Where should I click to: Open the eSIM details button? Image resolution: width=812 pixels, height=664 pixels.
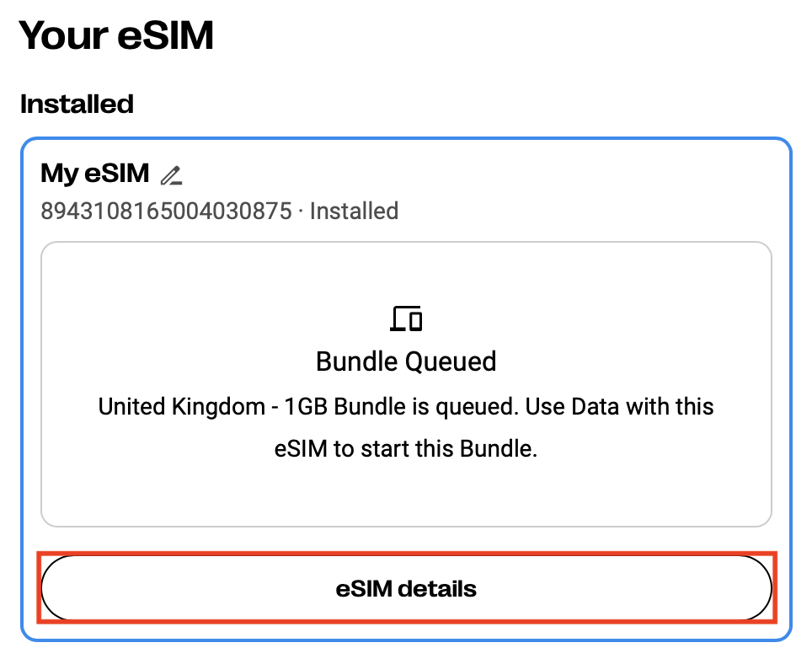click(x=406, y=588)
